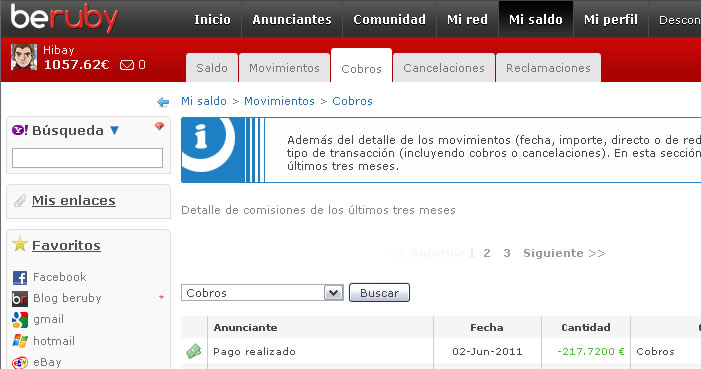Click the Cobros breadcrumb link
The width and height of the screenshot is (701, 369).
click(352, 101)
